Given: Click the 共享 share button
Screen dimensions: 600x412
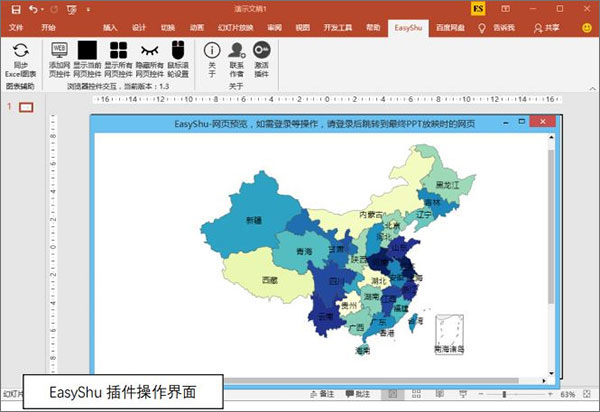Looking at the screenshot, I should [x=573, y=27].
